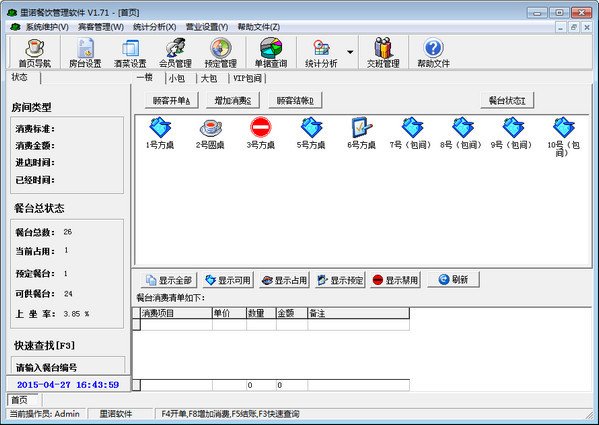This screenshot has width=599, height=425.
Task: Click the 顾客结帐D button
Action: [x=295, y=101]
